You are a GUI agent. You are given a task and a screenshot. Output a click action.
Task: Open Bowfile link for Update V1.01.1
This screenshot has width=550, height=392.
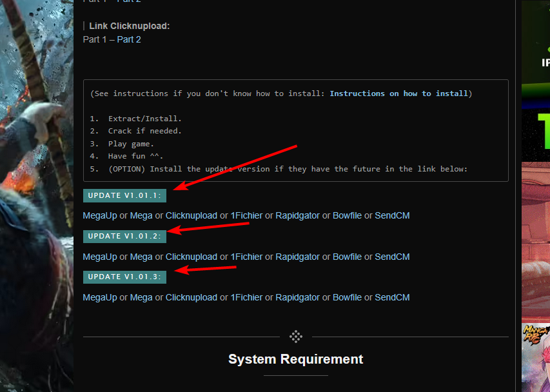click(x=348, y=215)
